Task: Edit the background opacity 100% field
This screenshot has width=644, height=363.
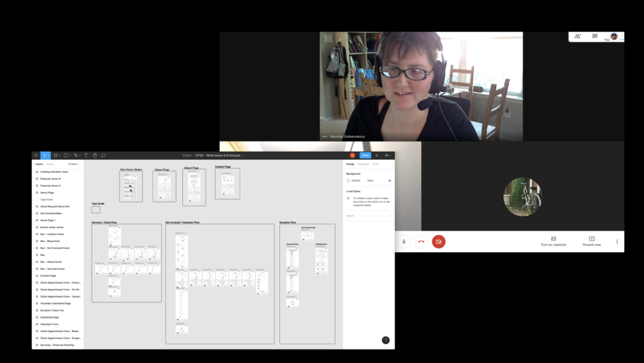Action: point(370,181)
